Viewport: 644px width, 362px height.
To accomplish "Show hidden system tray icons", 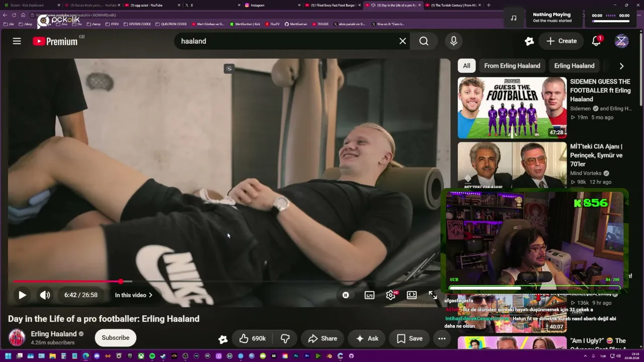I will click(x=586, y=356).
